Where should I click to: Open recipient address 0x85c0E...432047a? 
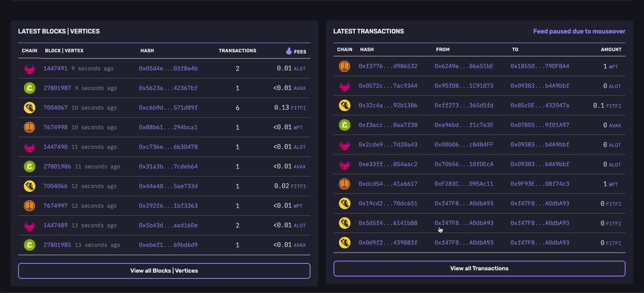540,106
